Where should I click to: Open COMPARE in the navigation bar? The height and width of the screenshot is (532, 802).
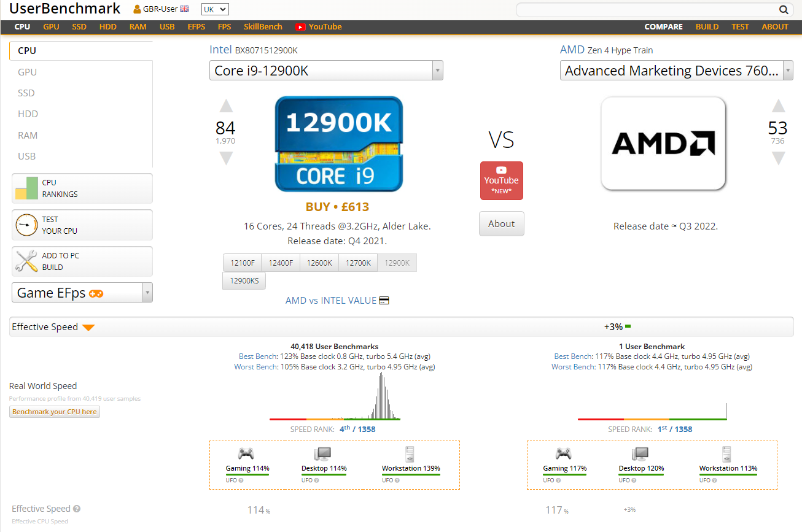tap(664, 27)
